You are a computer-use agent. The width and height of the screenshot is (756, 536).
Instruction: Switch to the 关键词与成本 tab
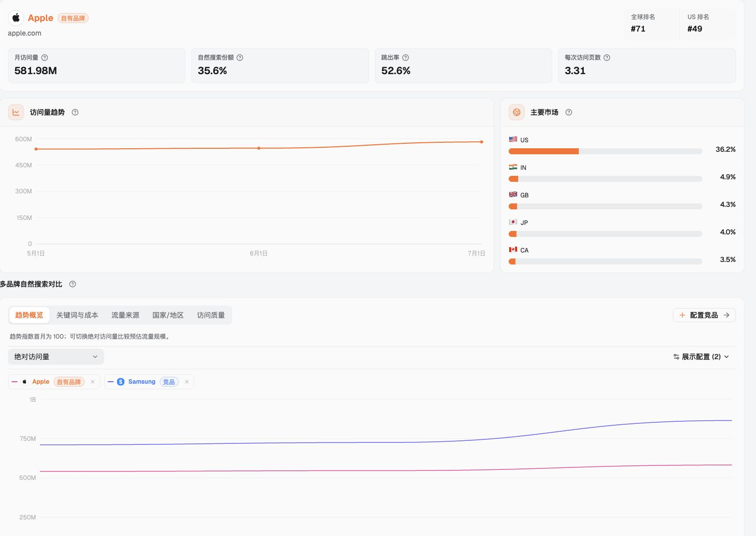77,315
